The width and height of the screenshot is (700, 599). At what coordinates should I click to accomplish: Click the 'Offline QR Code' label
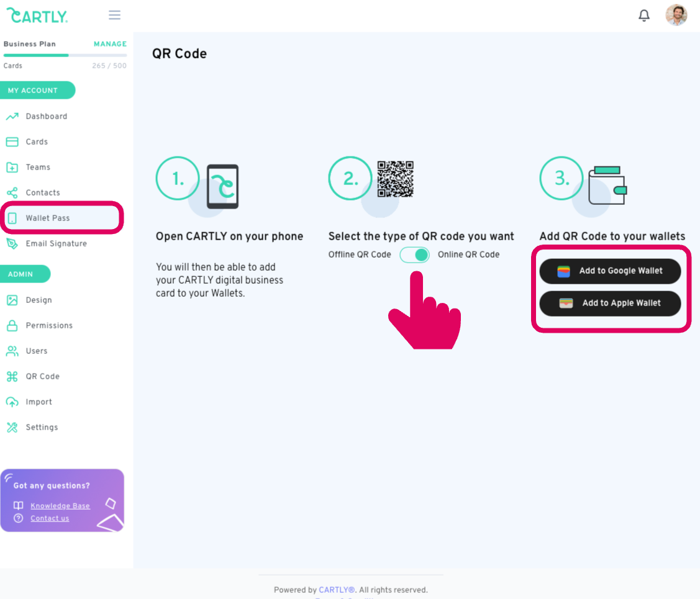(x=360, y=254)
